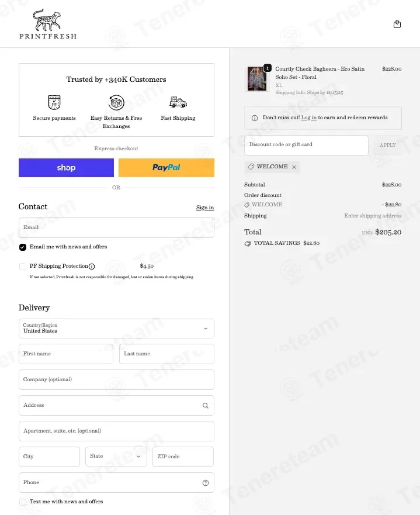Check Text me with news and offers

point(23,502)
